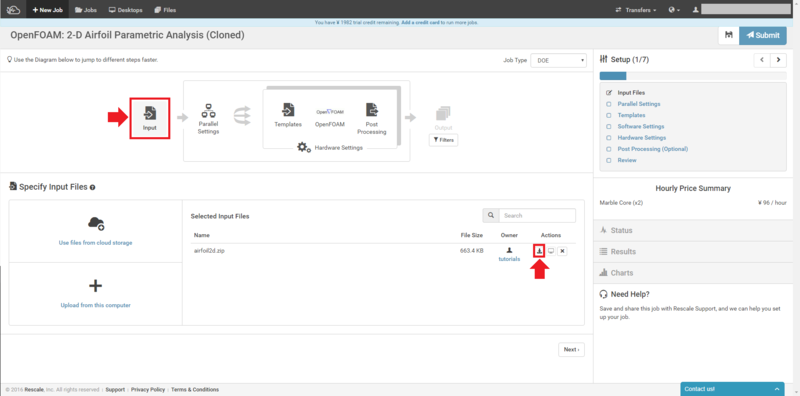This screenshot has height=396, width=800.
Task: Click the Next button
Action: pos(571,350)
